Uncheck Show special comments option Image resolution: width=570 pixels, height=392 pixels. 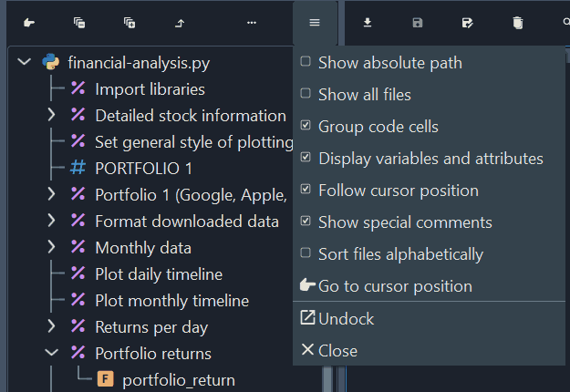point(306,221)
